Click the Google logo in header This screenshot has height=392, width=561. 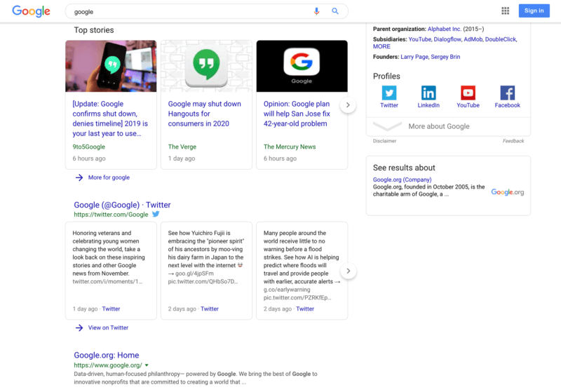31,11
